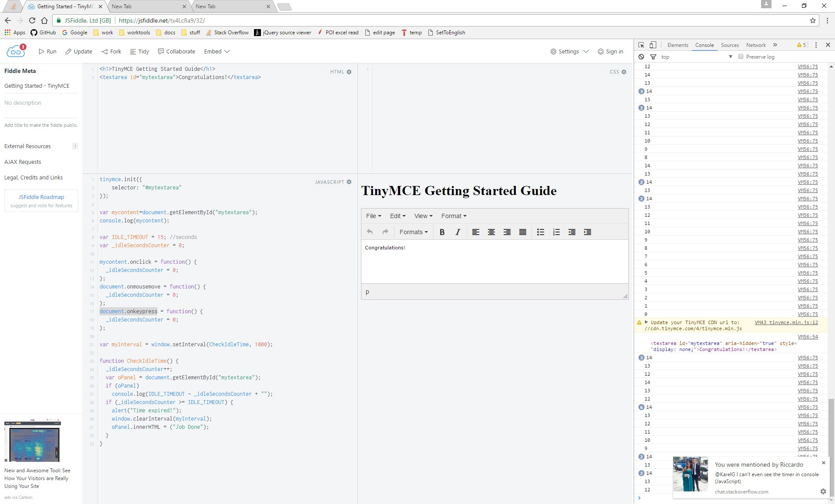Click the Tidy button
835x504 pixels.
pos(140,51)
